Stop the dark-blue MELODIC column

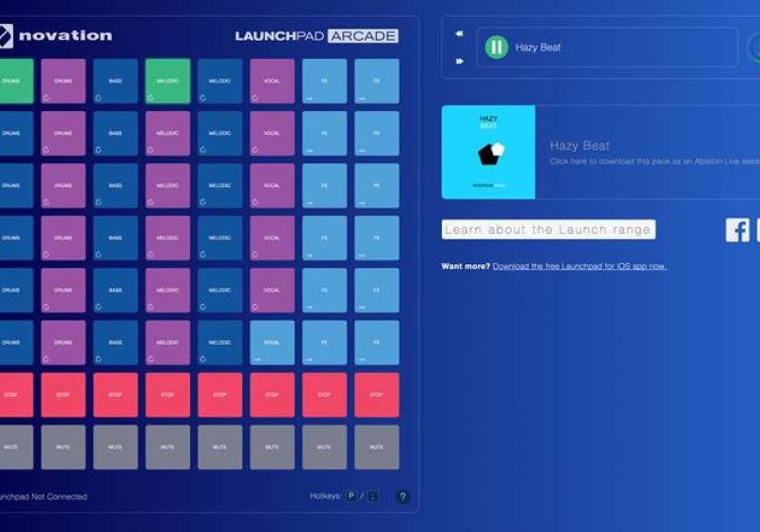click(x=220, y=395)
